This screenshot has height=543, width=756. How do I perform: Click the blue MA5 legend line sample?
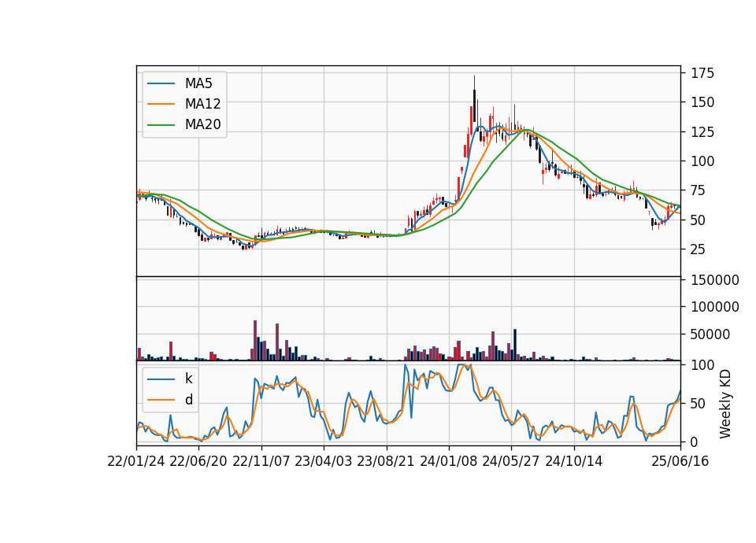(161, 83)
